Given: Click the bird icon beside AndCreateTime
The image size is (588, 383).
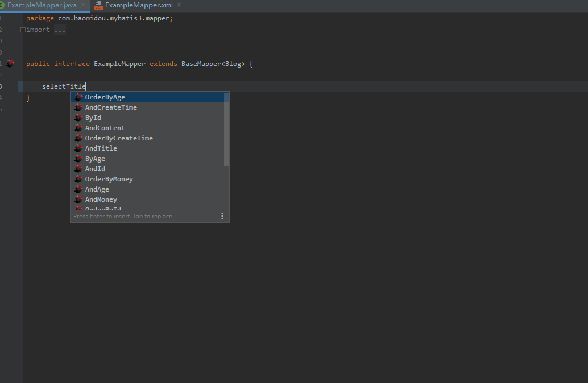Looking at the screenshot, I should [78, 107].
